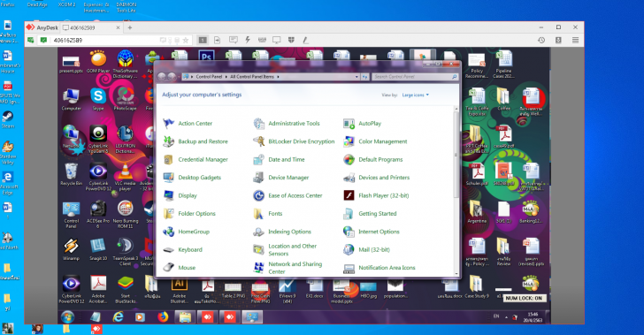
Task: Click Firefox icon on remote taskbar
Action: pos(163,316)
